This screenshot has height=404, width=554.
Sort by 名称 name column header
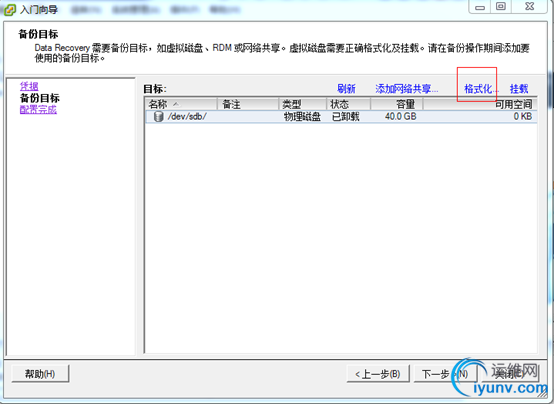click(181, 104)
